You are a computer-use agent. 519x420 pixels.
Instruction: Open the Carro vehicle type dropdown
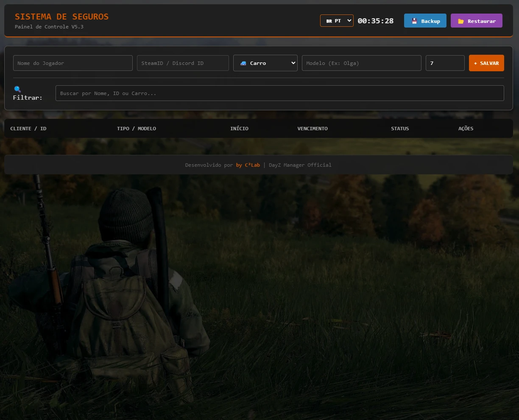coord(265,62)
